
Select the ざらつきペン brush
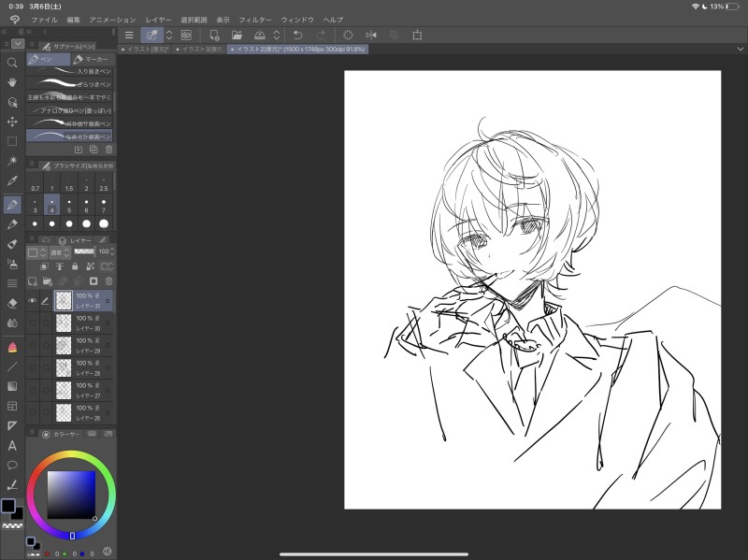tap(69, 84)
